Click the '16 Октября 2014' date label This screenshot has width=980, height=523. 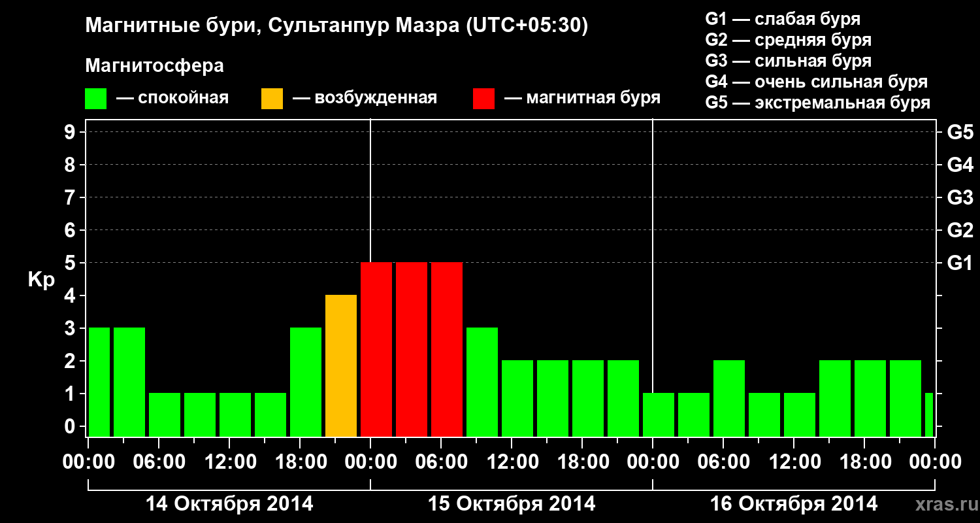[794, 504]
